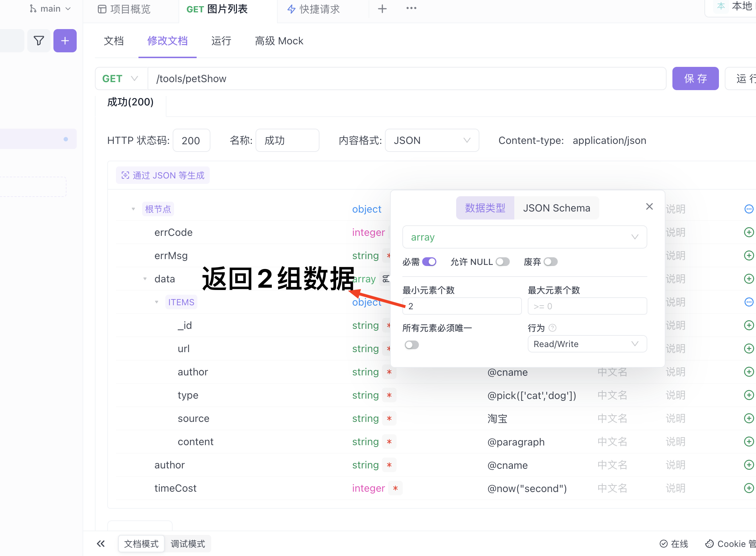Switch to 项目概览 tab
Screen dimensions: 756x556
click(124, 9)
